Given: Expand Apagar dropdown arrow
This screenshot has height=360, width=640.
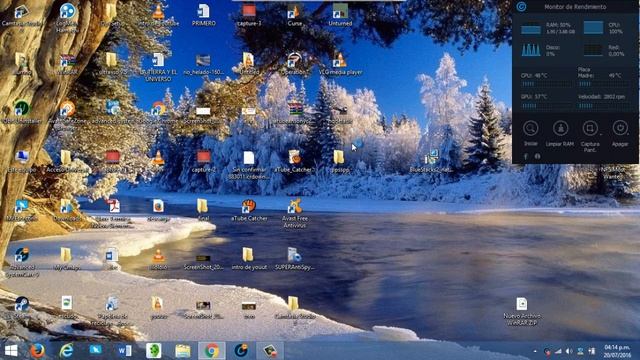Looking at the screenshot, I should tap(629, 134).
